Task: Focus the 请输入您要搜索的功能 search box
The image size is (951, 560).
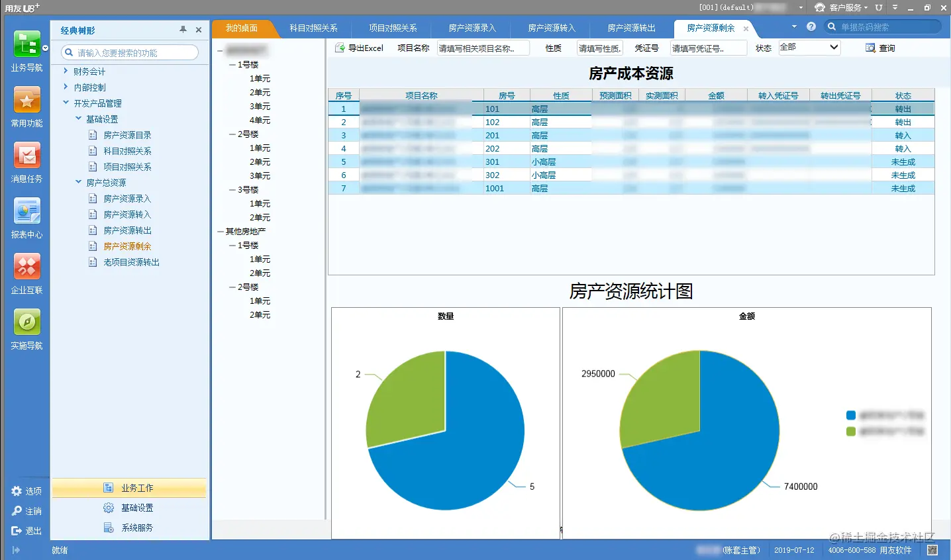Action: (130, 52)
